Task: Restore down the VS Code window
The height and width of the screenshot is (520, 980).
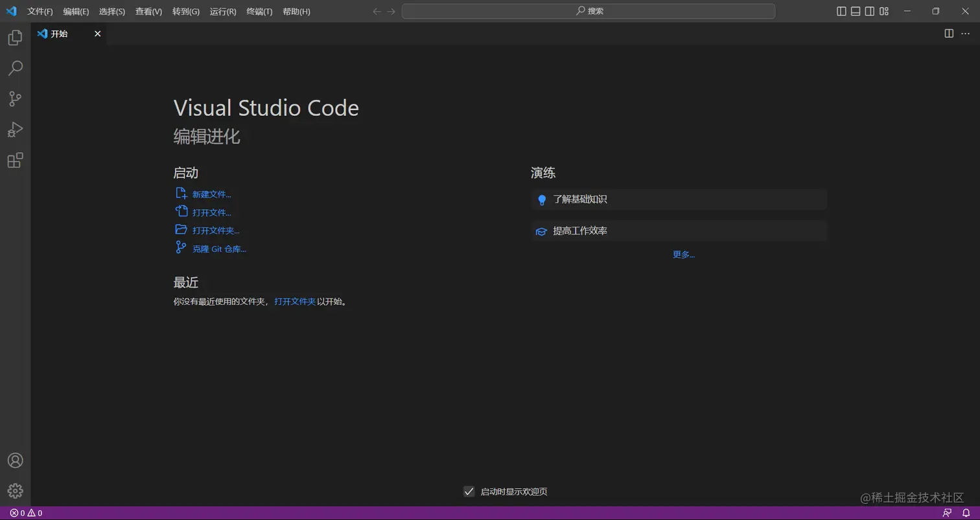Action: 936,11
